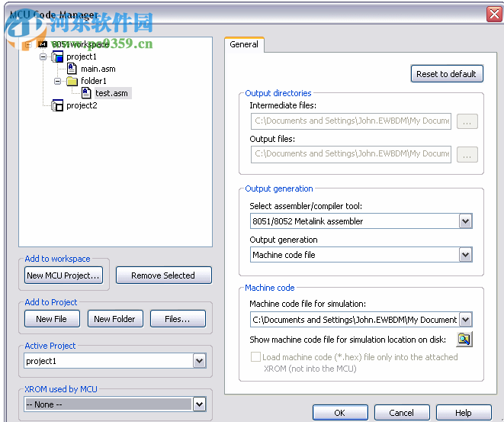Click the Files... button
The image size is (504, 422).
[x=178, y=319]
